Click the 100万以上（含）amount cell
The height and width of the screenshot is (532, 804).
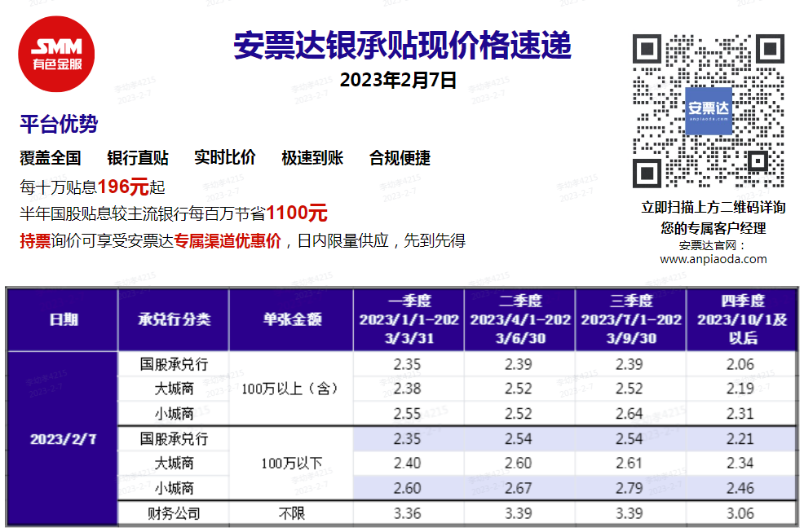coord(291,389)
